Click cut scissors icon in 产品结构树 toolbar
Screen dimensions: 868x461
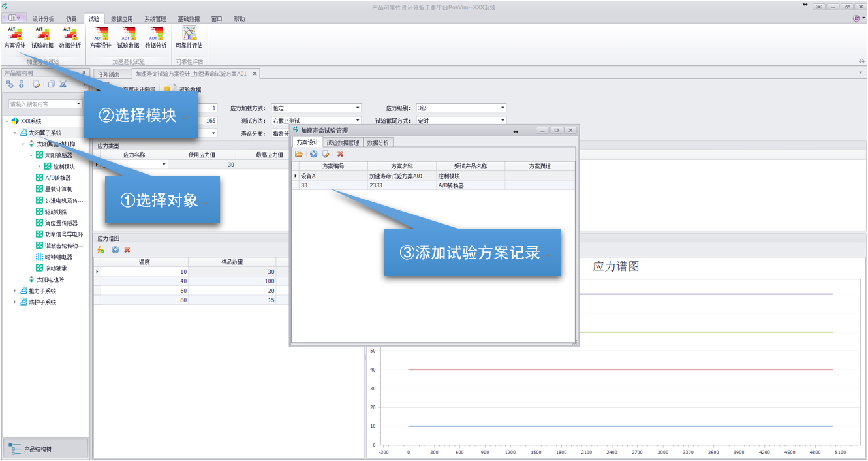point(63,84)
